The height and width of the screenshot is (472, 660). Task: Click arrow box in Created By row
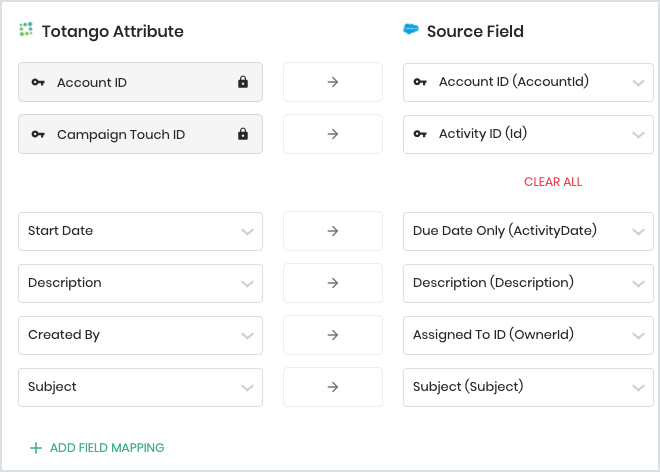click(333, 335)
